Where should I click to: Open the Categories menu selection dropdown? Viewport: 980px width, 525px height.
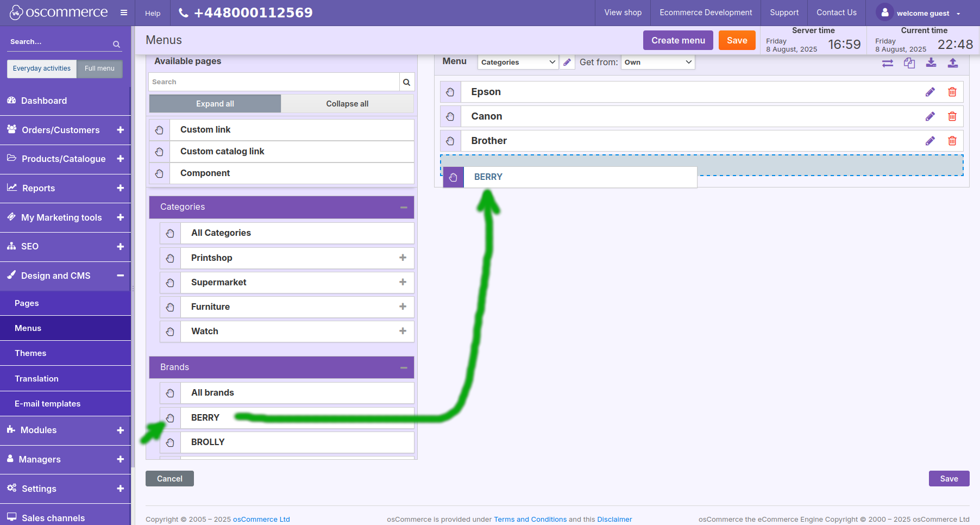point(518,62)
